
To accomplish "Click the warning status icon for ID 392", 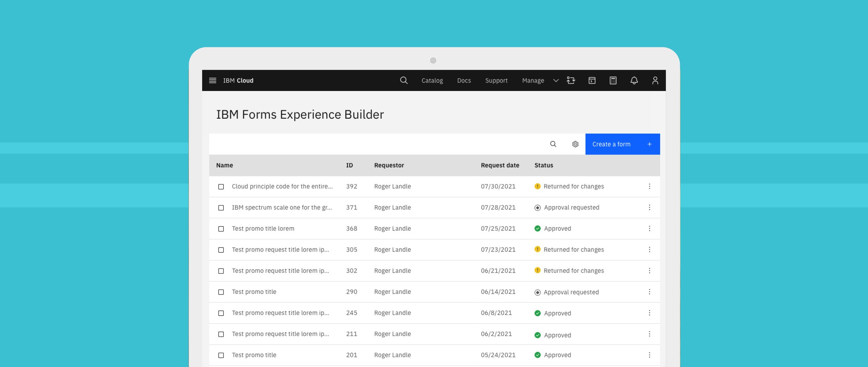I will click(x=537, y=186).
